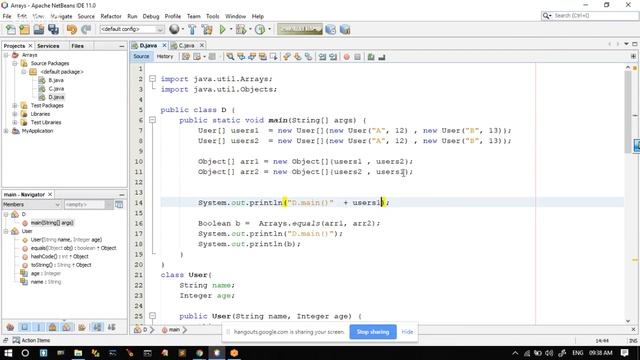Image resolution: width=640 pixels, height=360 pixels.
Task: Click the New File toolbar icon
Action: (x=11, y=29)
